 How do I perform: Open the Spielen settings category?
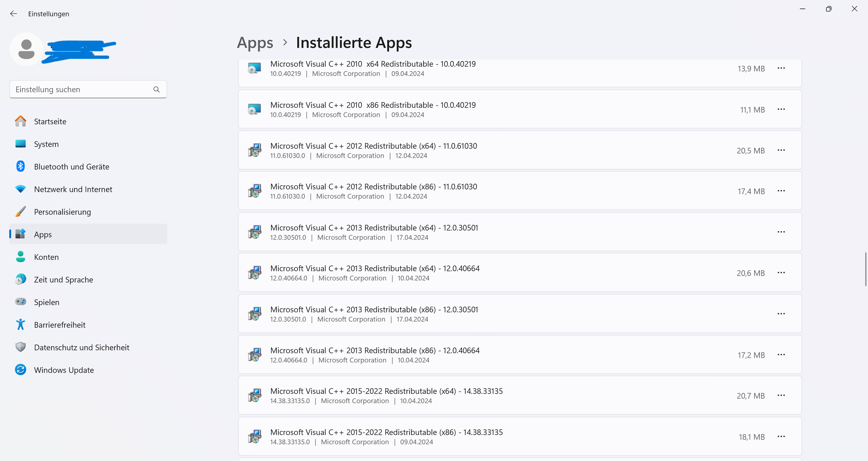(x=47, y=302)
